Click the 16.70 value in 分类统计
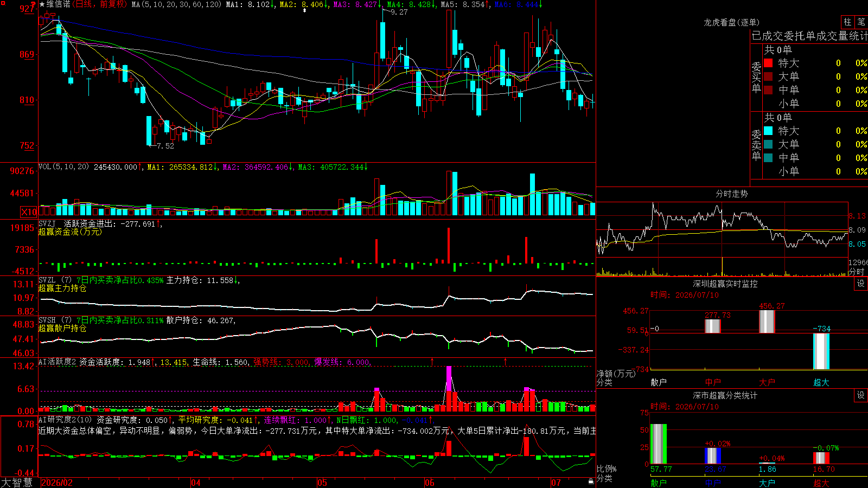The height and width of the screenshot is (488, 868). coord(824,469)
